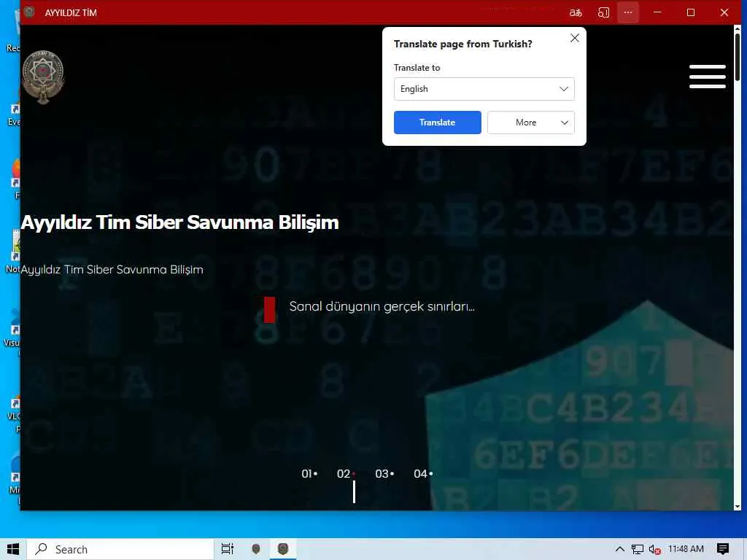This screenshot has width=747, height=560.
Task: Go to slide 02
Action: (345, 474)
